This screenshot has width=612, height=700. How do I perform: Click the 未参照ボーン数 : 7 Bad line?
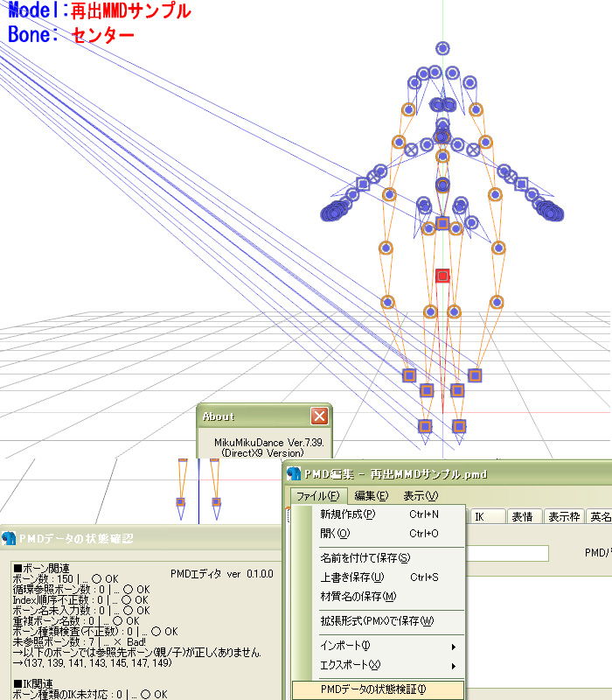(79, 642)
